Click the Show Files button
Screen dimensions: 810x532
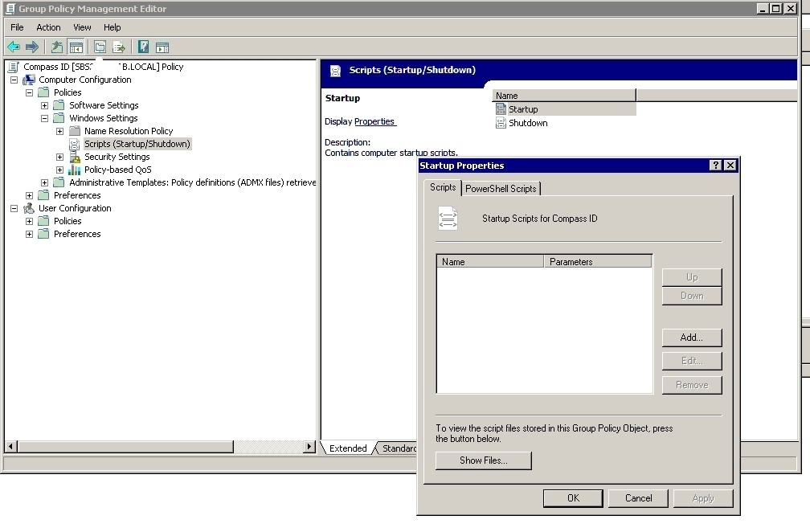click(482, 460)
